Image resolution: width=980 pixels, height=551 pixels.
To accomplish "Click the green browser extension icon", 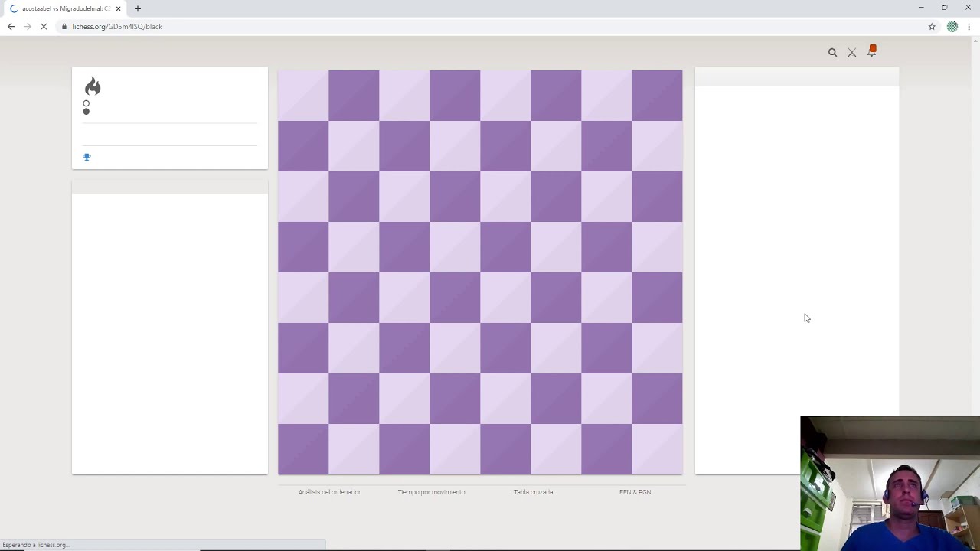I will [952, 26].
